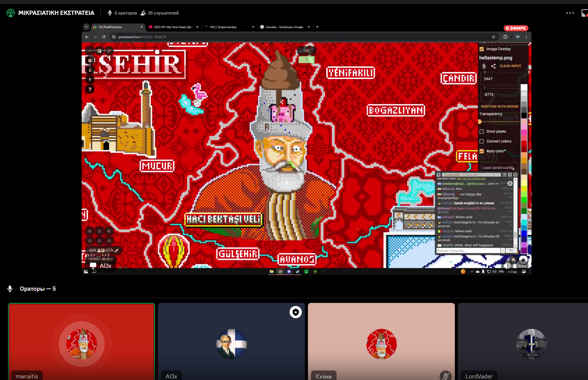Open the PixelPlanet help question mark

coord(90,89)
